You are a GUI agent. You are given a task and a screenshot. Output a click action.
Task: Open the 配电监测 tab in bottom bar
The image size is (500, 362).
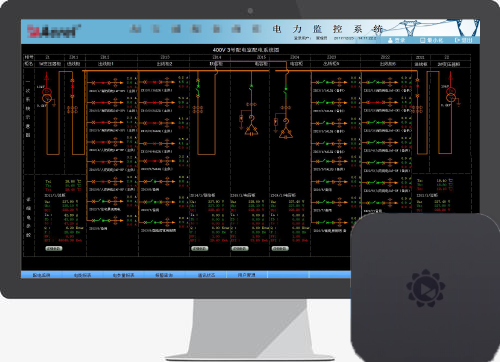click(x=42, y=275)
